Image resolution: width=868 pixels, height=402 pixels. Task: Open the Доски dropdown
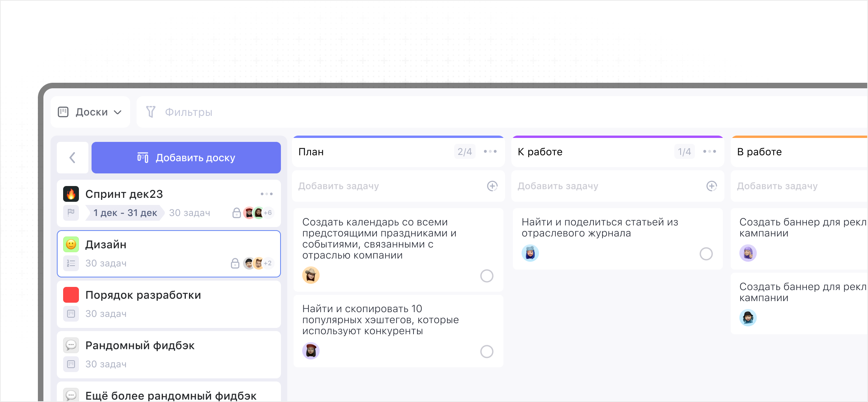point(90,112)
